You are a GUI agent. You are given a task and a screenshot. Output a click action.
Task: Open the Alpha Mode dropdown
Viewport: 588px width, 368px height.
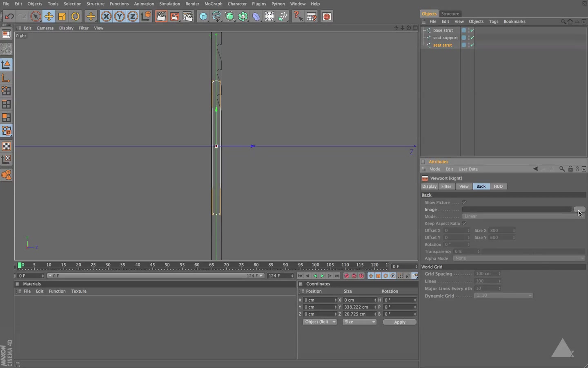(x=519, y=258)
